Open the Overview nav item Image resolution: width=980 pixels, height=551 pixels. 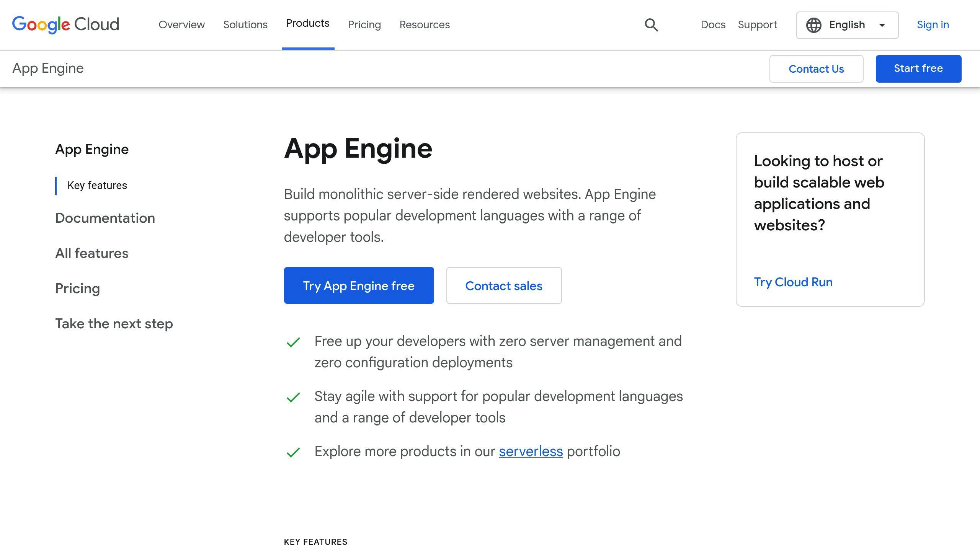[181, 25]
